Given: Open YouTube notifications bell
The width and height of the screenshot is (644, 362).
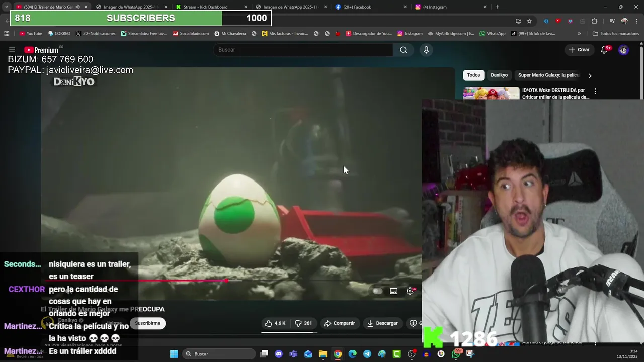Looking at the screenshot, I should (605, 50).
